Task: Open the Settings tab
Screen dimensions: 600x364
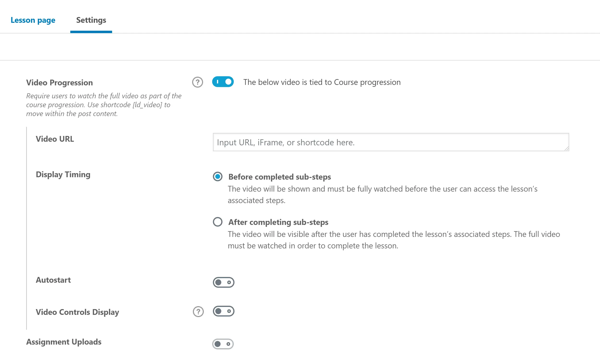Action: point(91,20)
